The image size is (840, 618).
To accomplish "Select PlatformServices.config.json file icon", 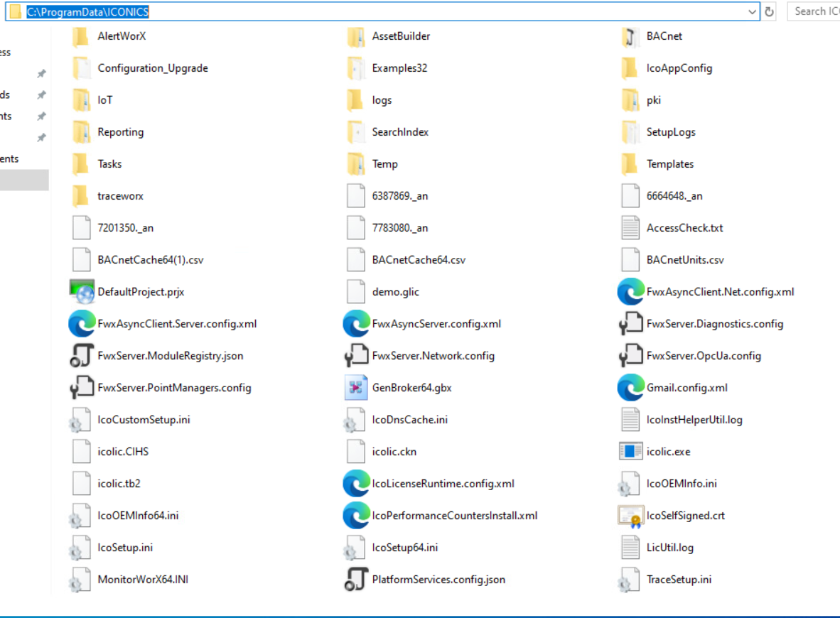I will tap(356, 580).
